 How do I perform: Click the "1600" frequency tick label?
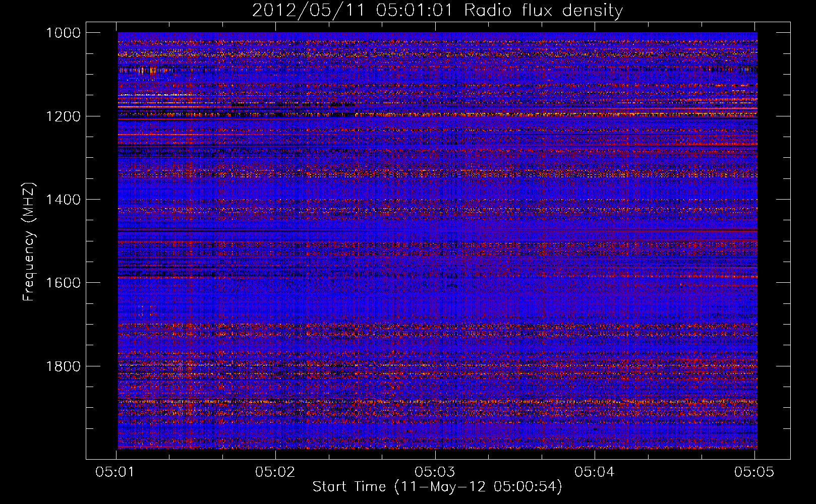(64, 283)
